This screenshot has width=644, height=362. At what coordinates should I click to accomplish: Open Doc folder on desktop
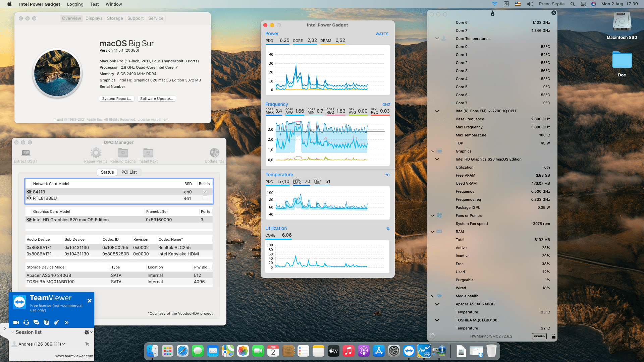(x=622, y=60)
